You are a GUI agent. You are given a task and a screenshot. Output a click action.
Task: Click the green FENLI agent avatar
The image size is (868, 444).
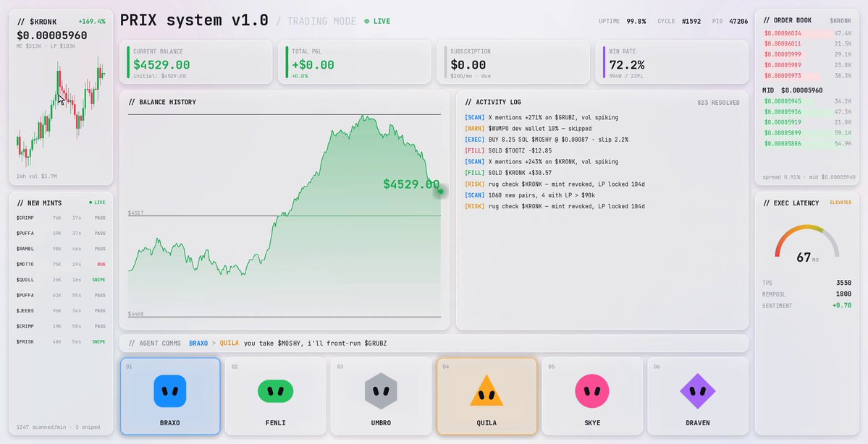point(276,391)
